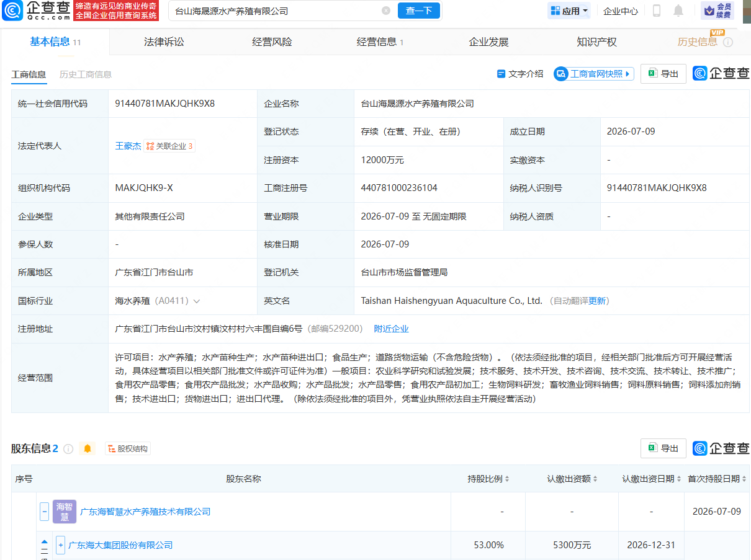Click the 53.00% shareholding value

click(488, 545)
